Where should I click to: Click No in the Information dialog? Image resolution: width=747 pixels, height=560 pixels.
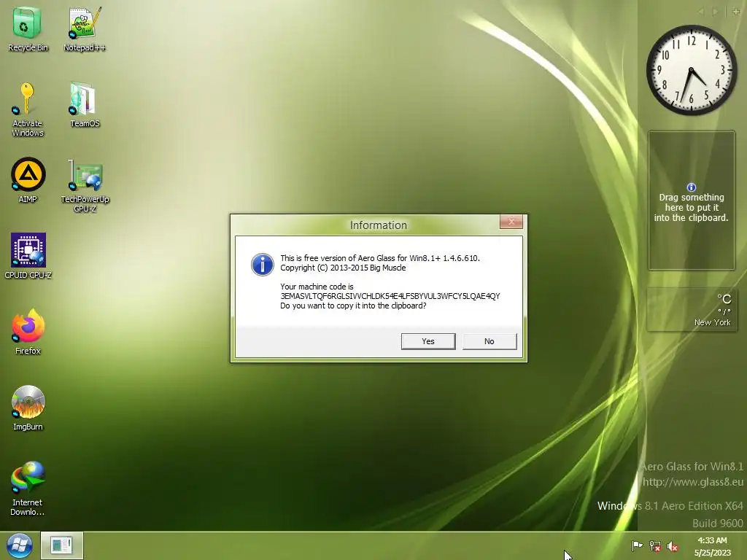(x=489, y=341)
